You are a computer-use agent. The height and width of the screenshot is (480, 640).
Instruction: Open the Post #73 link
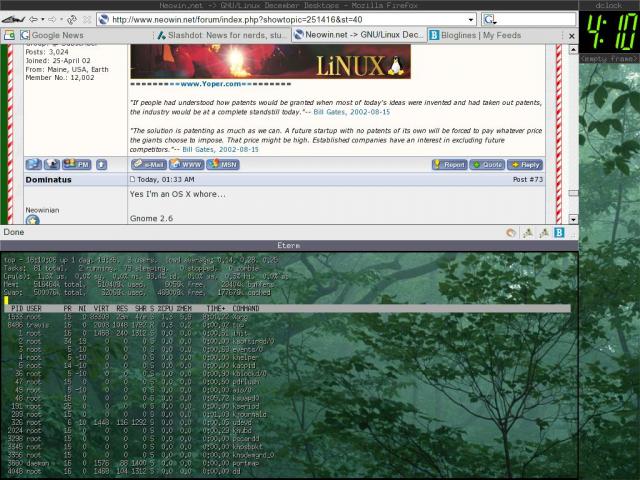click(x=528, y=179)
